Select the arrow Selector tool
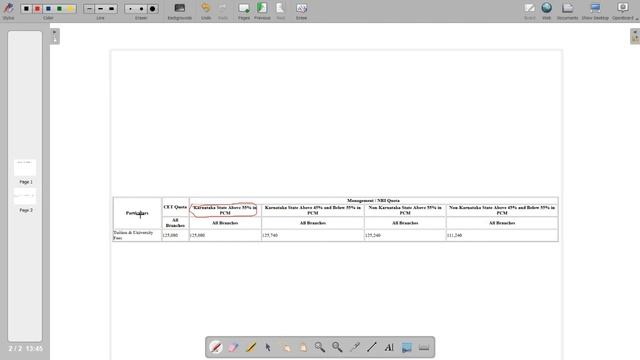Image resolution: width=640 pixels, height=360 pixels. click(268, 347)
